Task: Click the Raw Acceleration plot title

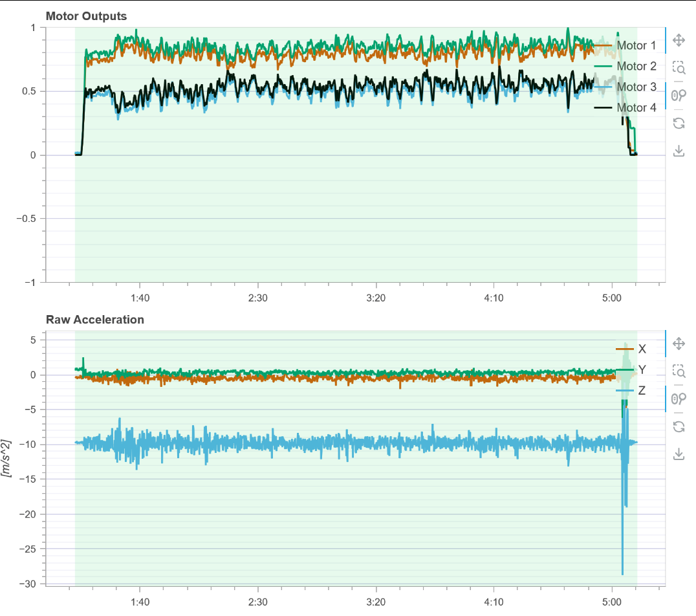Action: point(94,320)
